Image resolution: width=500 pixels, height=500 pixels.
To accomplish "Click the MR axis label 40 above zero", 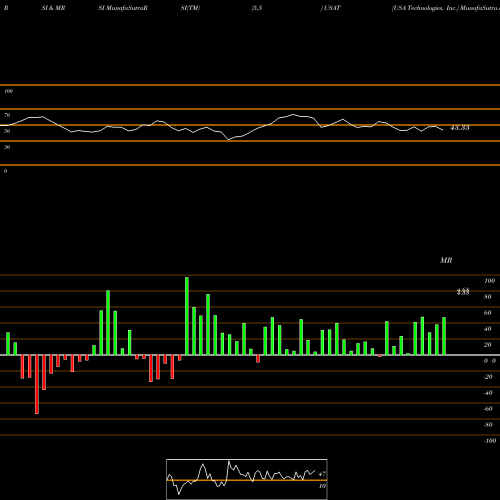I will click(x=488, y=329).
